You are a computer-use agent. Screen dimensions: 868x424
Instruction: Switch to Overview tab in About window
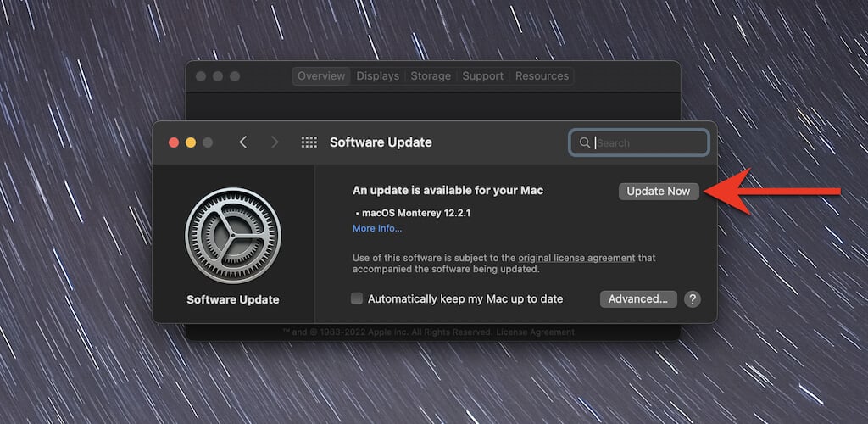tap(321, 76)
